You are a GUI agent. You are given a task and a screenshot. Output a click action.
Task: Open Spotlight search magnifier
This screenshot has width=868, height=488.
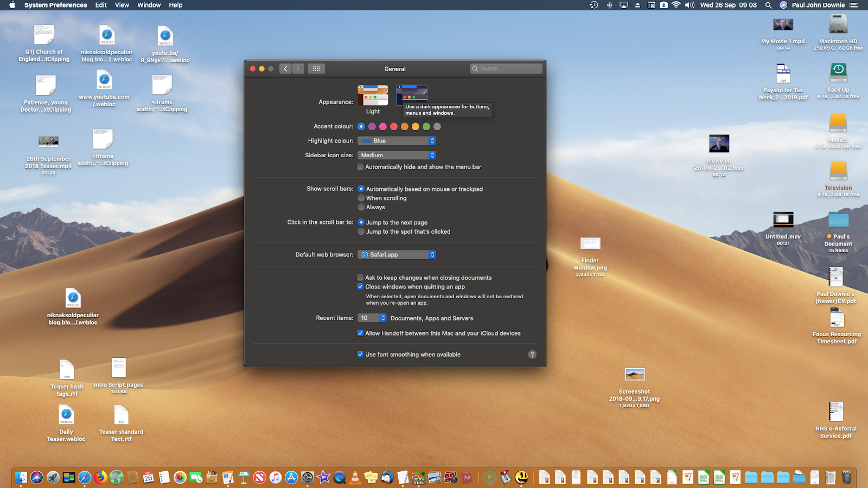tap(768, 5)
